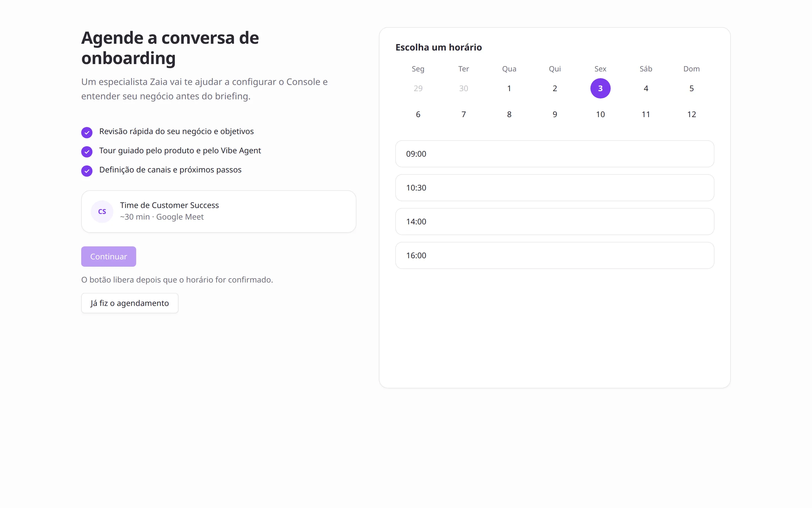Screen dimensions: 812x508
Task: Select day 7 in the calendar
Action: [464, 114]
